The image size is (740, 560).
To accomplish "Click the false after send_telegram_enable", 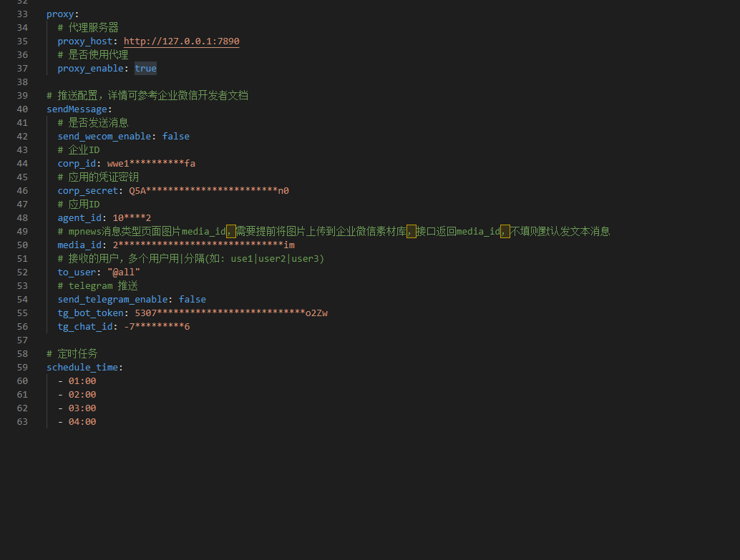I will point(192,299).
